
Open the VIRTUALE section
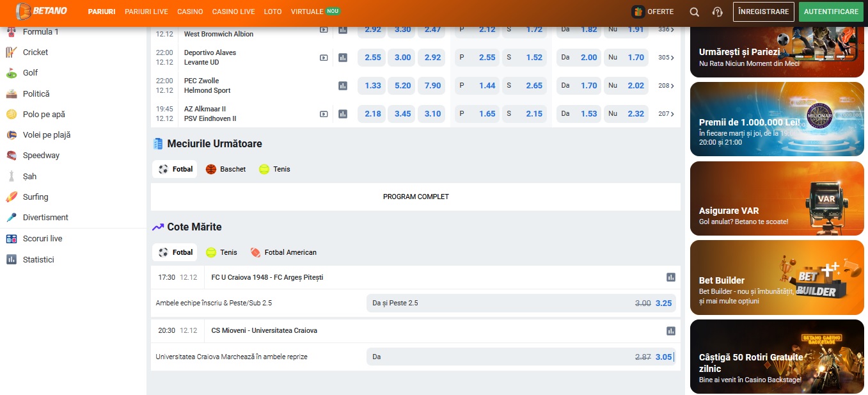315,12
